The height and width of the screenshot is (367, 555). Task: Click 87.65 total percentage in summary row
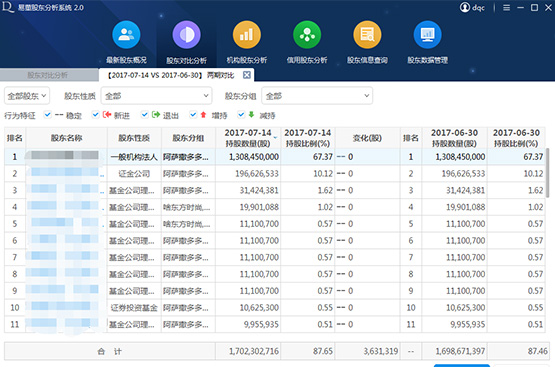pyautogui.click(x=323, y=351)
